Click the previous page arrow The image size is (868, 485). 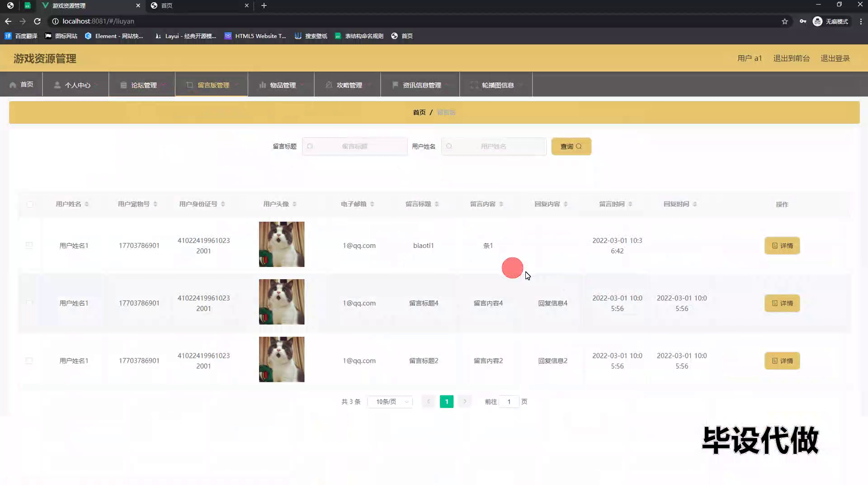click(428, 402)
